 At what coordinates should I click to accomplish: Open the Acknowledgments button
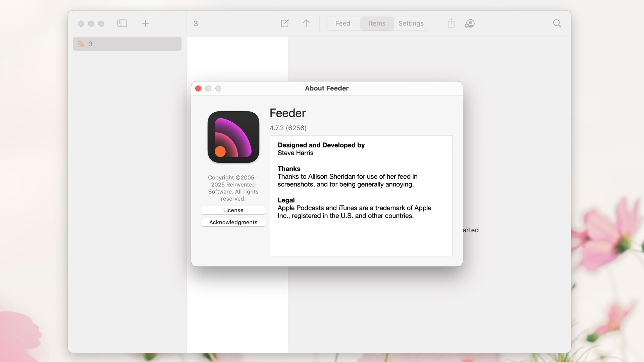[233, 222]
